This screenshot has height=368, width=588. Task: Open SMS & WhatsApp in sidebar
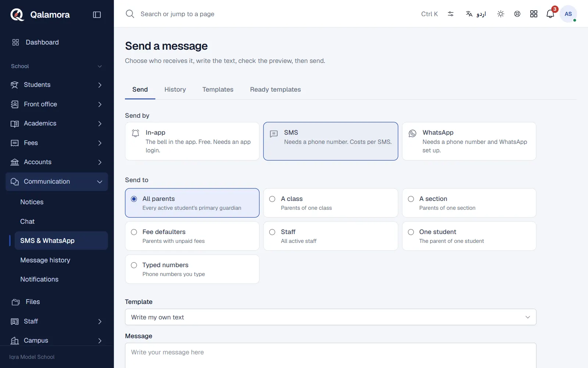[x=61, y=241]
